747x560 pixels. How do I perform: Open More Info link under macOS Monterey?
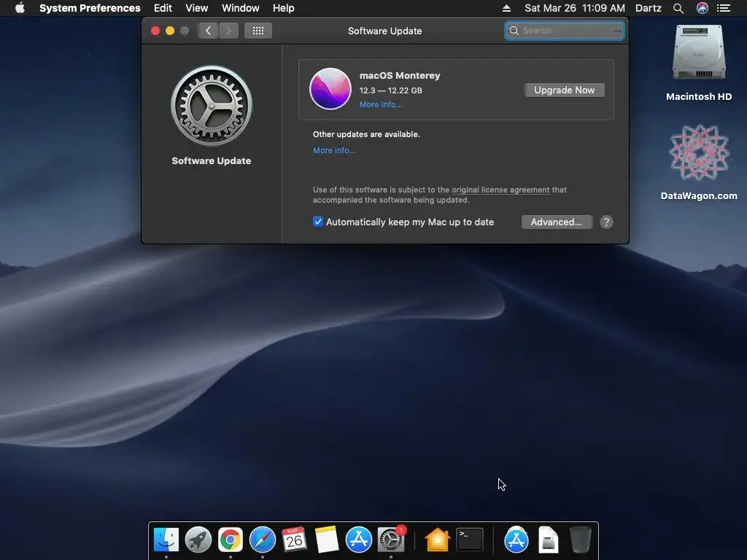click(381, 105)
